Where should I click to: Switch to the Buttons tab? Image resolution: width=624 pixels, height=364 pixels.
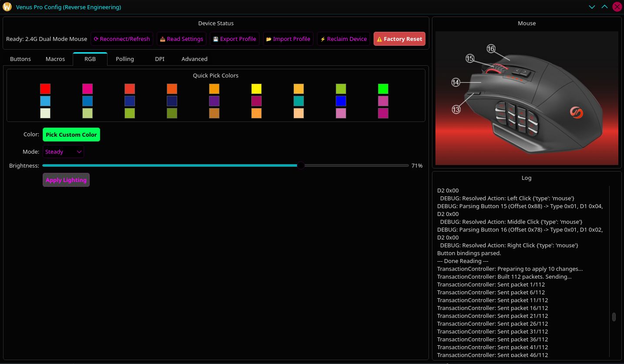(x=20, y=59)
